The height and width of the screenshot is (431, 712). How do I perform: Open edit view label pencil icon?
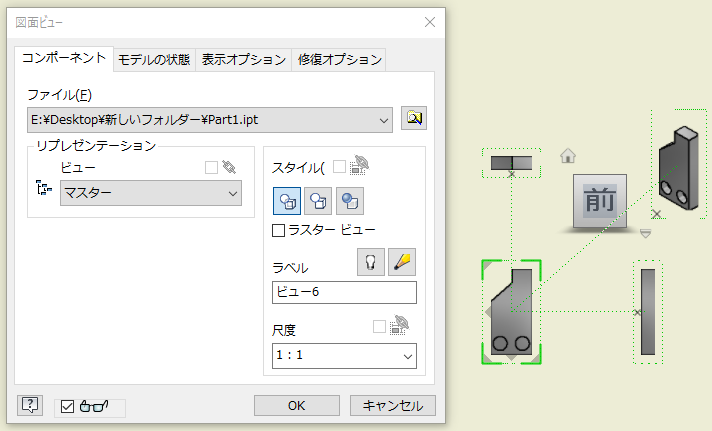[402, 262]
